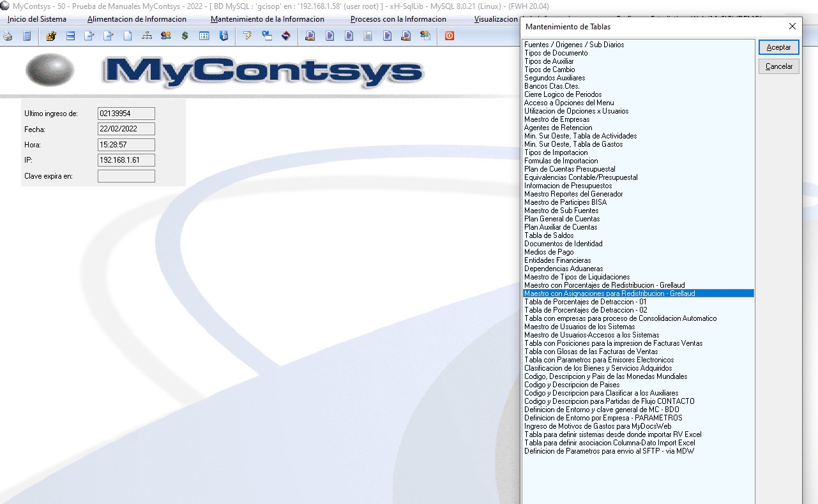Click the green dollar sign icon
818x504 pixels.
click(x=185, y=36)
